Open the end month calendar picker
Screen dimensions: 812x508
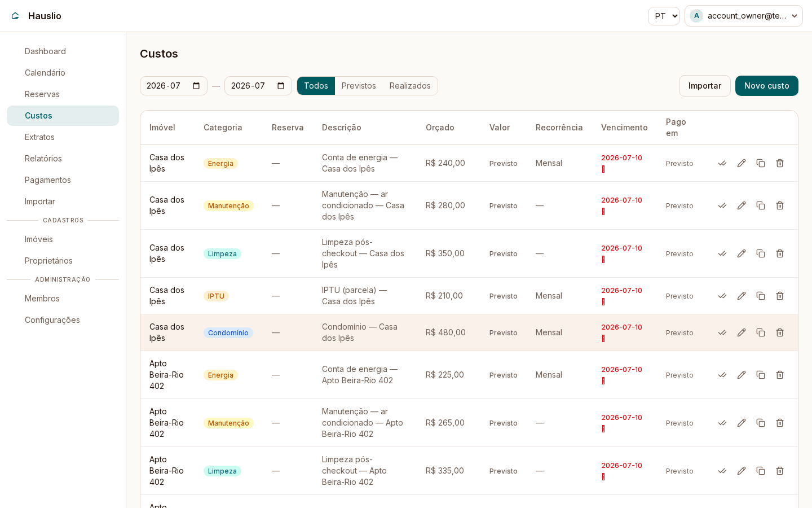click(281, 86)
